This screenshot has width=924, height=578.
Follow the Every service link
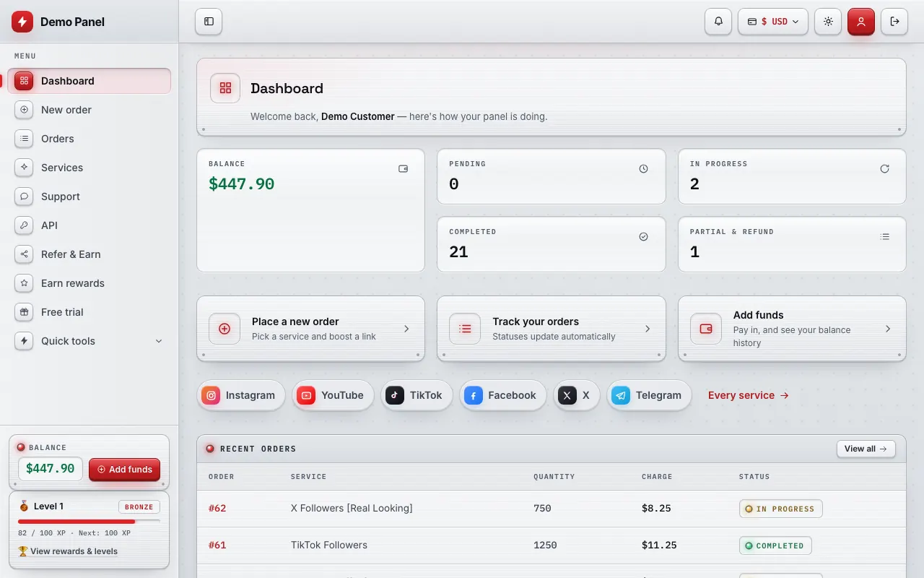(749, 395)
